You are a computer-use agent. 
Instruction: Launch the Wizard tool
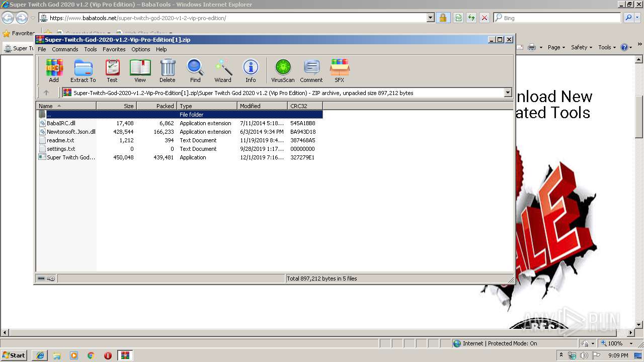click(223, 70)
